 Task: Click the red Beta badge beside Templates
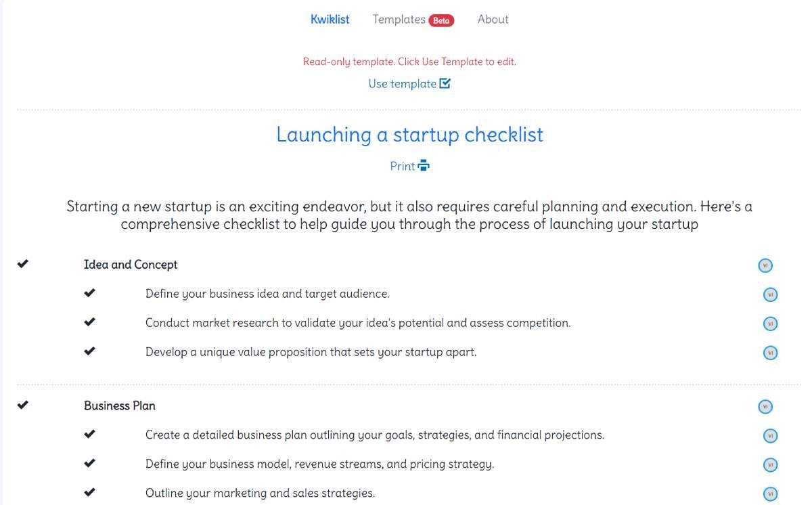[x=441, y=20]
